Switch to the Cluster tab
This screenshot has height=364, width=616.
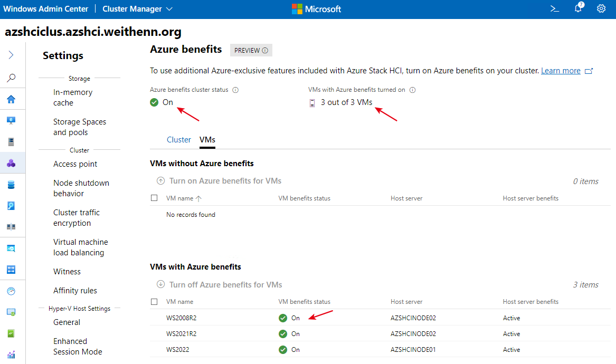[179, 140]
